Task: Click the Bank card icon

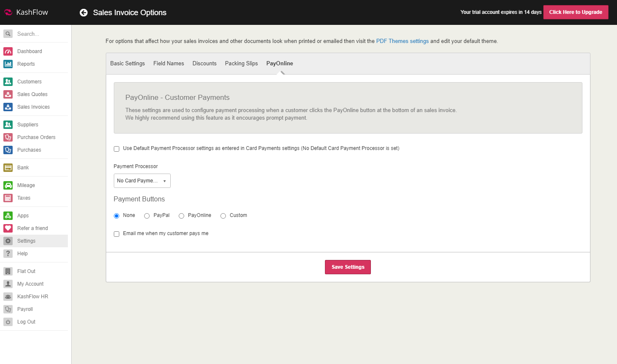Action: pos(8,168)
